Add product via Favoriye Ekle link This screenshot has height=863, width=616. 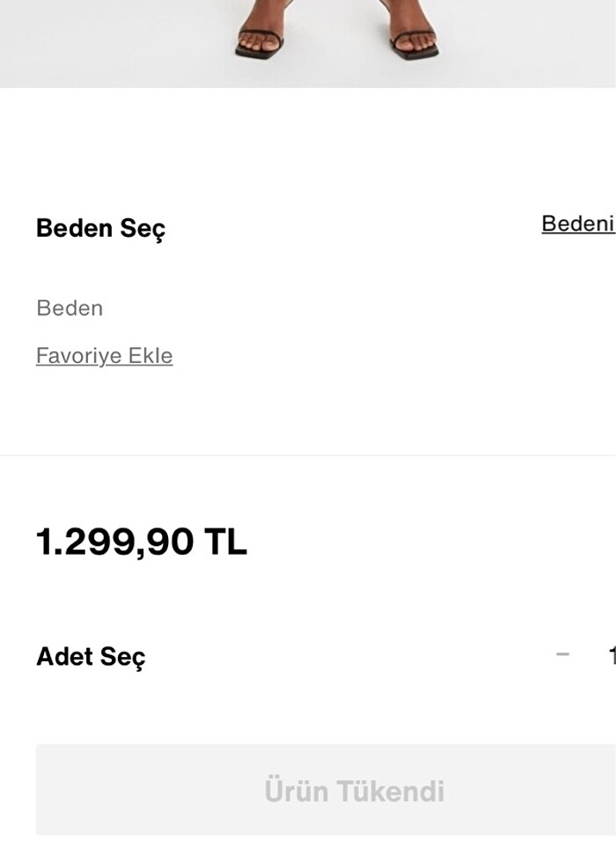pos(104,356)
